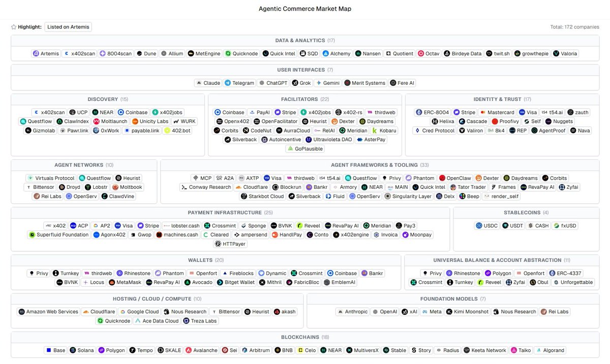
Task: Click the Anthropic logo icon in Foundation Models
Action: coord(340,312)
